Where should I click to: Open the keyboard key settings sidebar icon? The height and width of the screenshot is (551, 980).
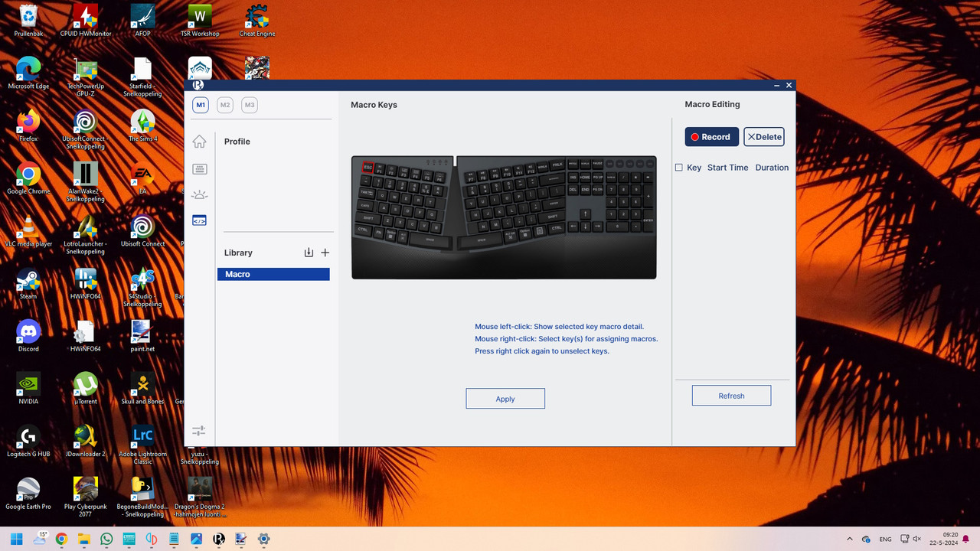coord(199,169)
